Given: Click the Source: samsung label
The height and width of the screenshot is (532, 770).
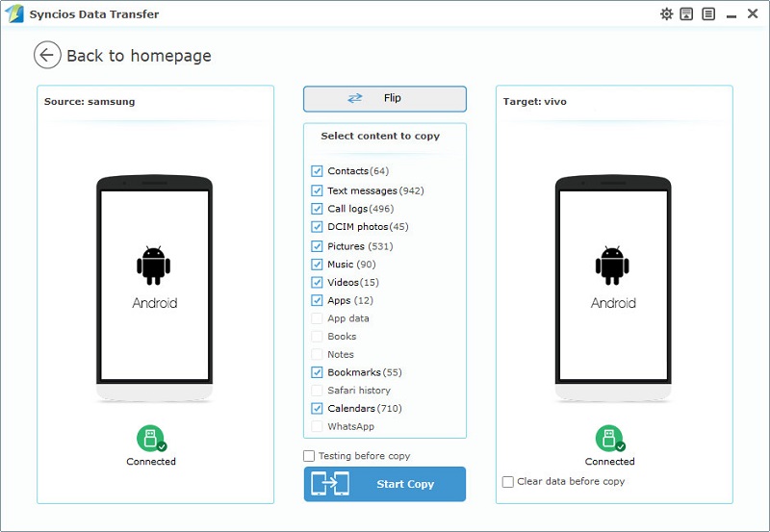Looking at the screenshot, I should [x=90, y=102].
